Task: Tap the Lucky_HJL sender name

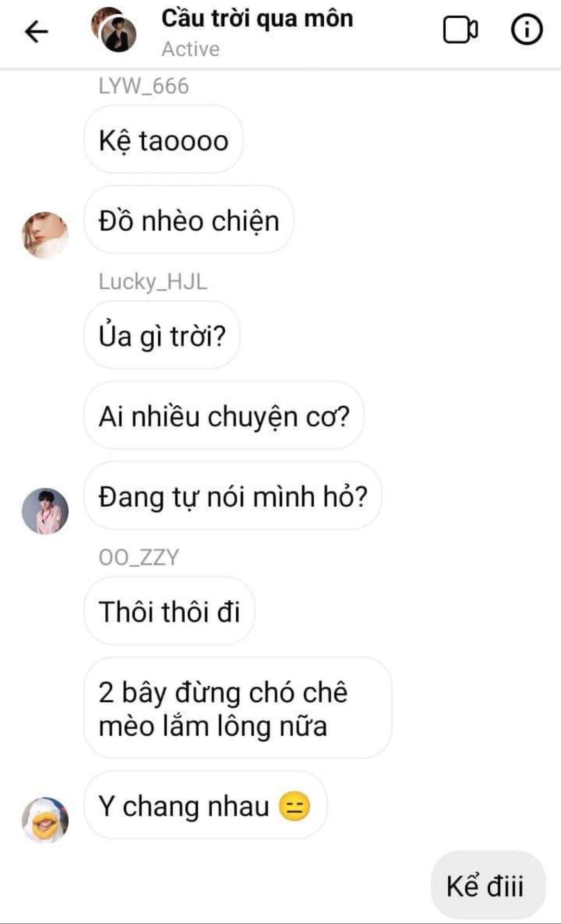Action: click(153, 282)
